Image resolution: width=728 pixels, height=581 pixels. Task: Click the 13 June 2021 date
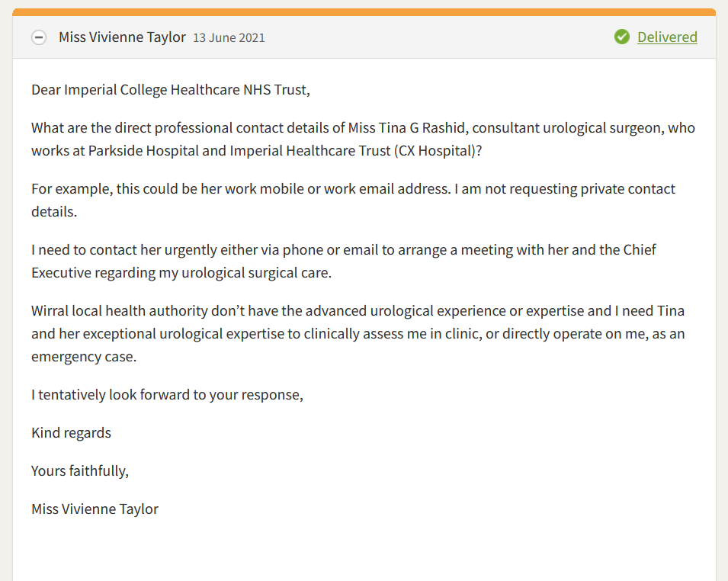[229, 37]
